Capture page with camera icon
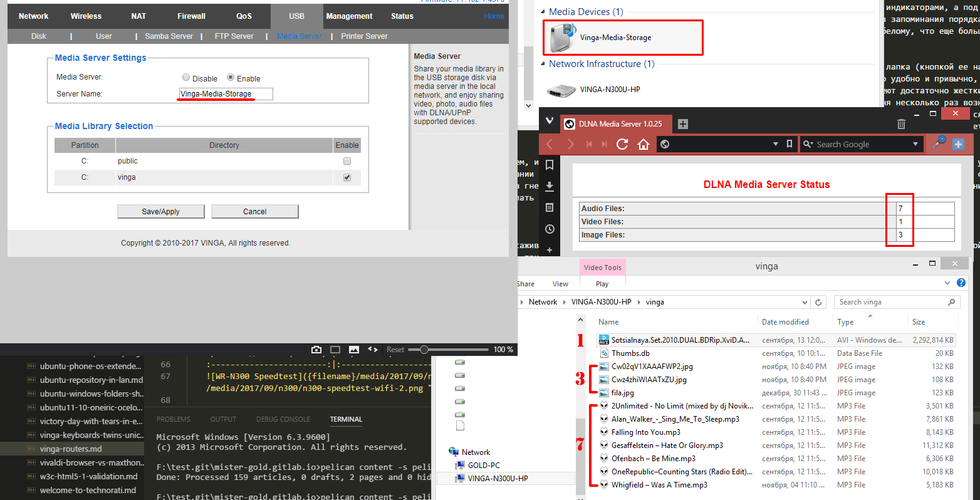Image resolution: width=980 pixels, height=500 pixels. (x=316, y=350)
